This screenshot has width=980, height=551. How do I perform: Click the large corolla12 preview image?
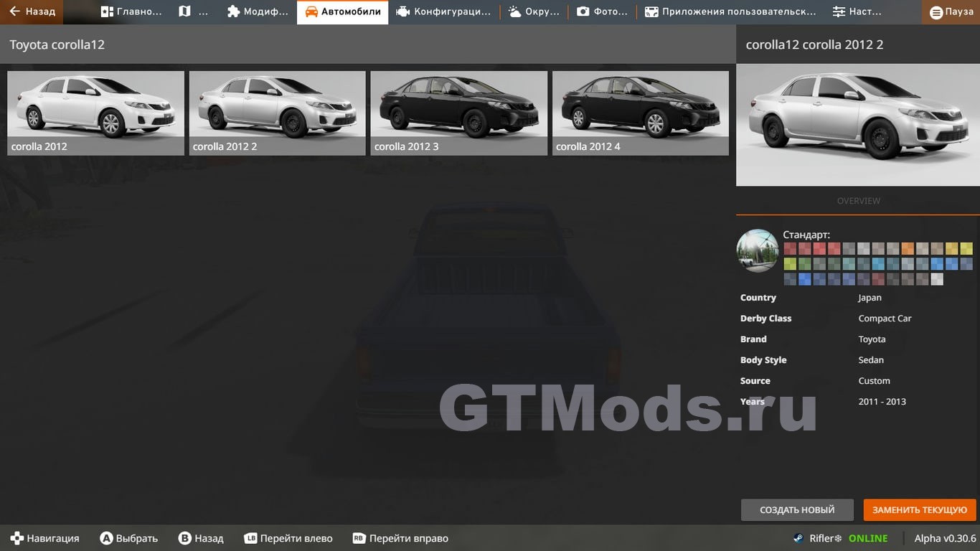(x=858, y=125)
